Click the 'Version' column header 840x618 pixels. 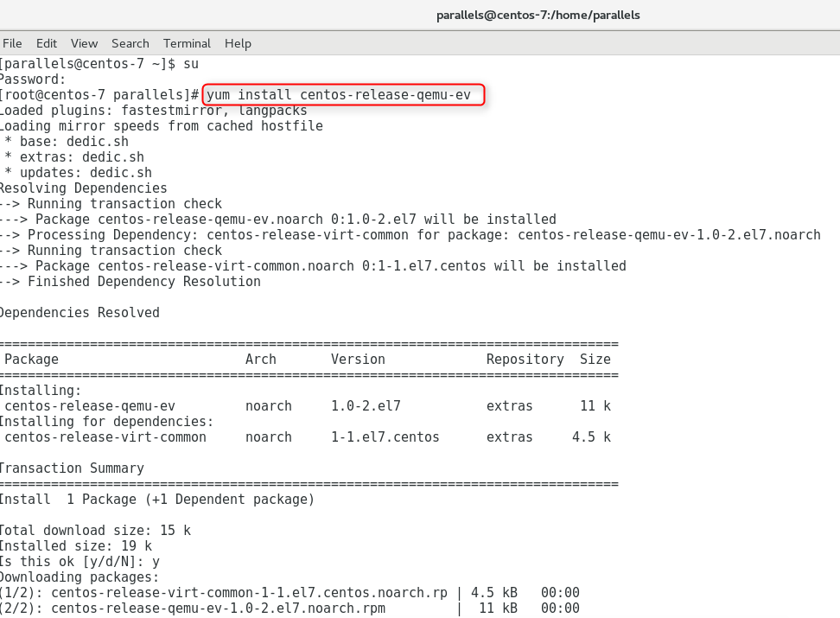pyautogui.click(x=358, y=359)
